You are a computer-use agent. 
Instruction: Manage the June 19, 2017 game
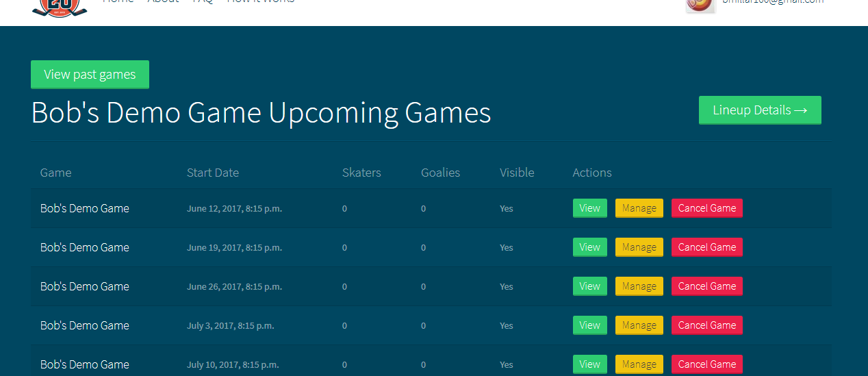pos(639,247)
